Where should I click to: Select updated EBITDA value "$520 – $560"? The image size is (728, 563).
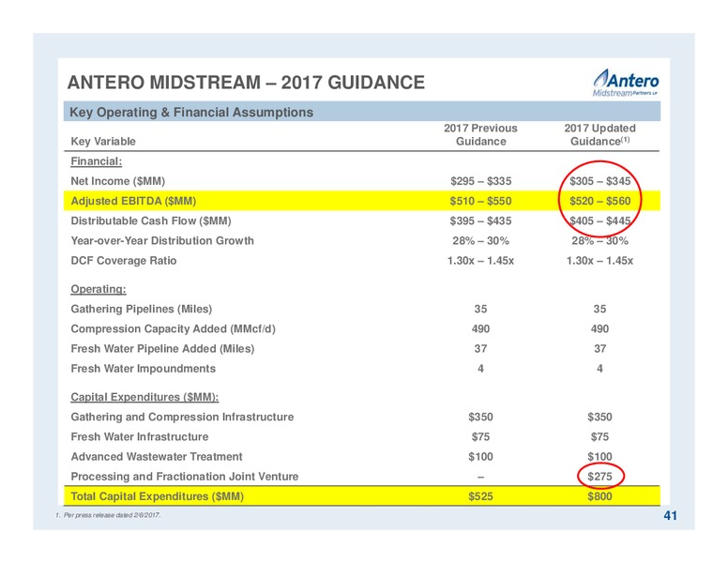[x=599, y=201]
